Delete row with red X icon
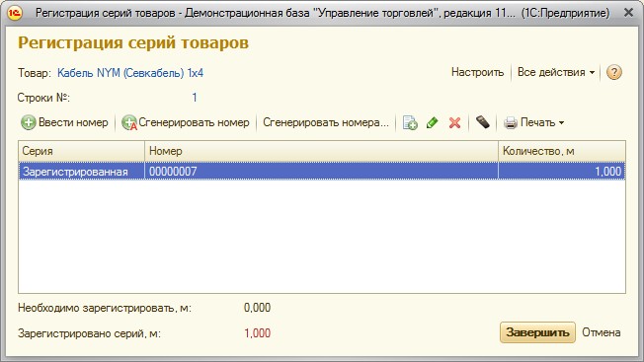The image size is (644, 362). 454,122
